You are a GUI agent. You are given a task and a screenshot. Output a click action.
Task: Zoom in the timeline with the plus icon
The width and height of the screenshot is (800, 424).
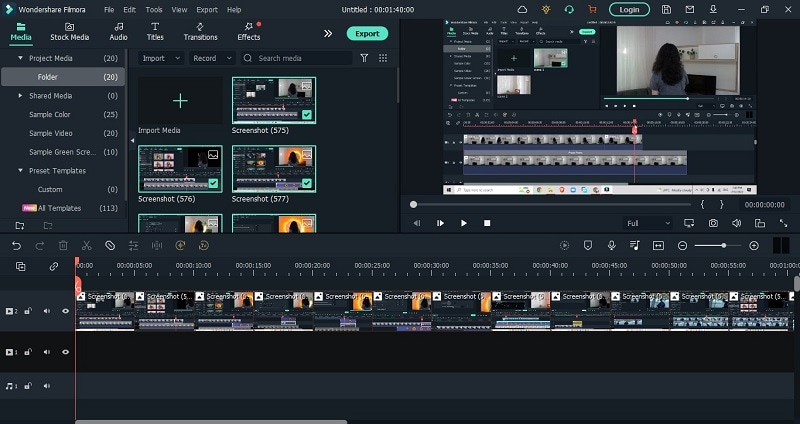(x=754, y=245)
